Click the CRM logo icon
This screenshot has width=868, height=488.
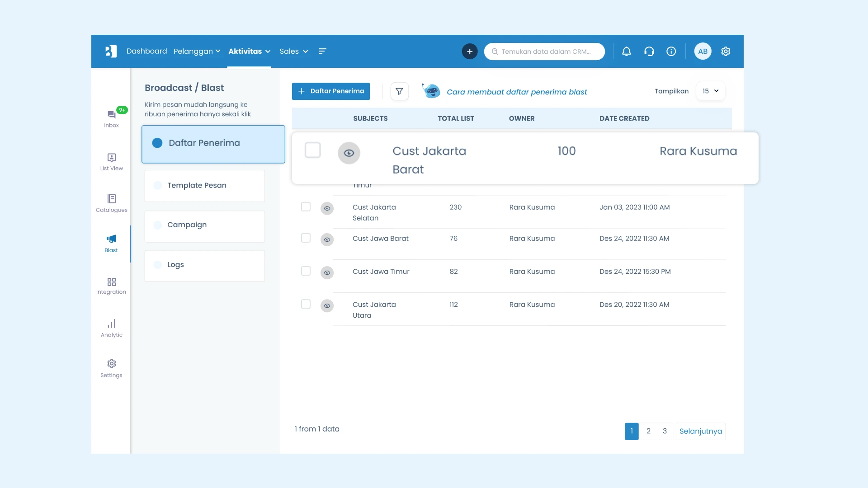[111, 51]
